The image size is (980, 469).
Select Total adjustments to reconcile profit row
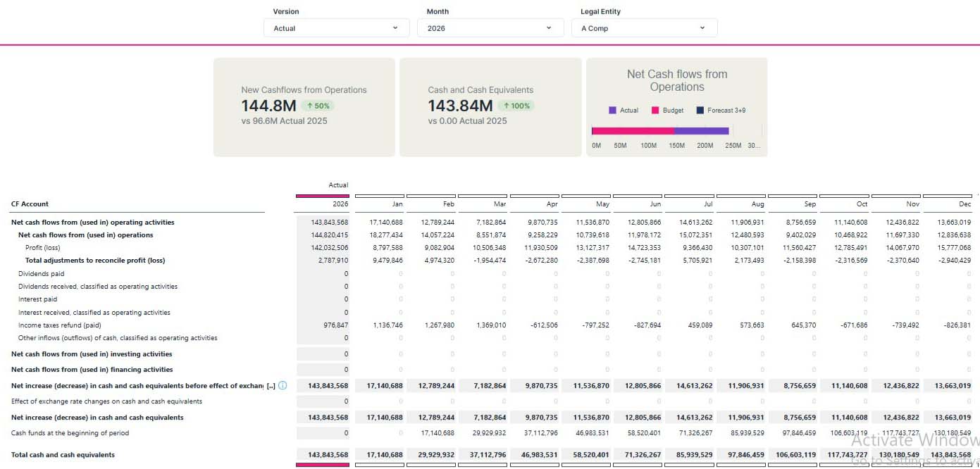[x=94, y=261]
